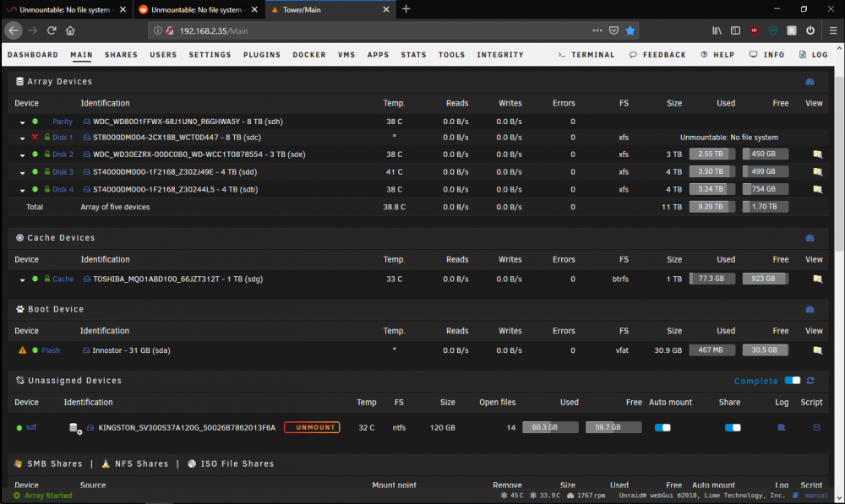The width and height of the screenshot is (845, 504).
Task: Click the Cache free space bar
Action: 766,279
